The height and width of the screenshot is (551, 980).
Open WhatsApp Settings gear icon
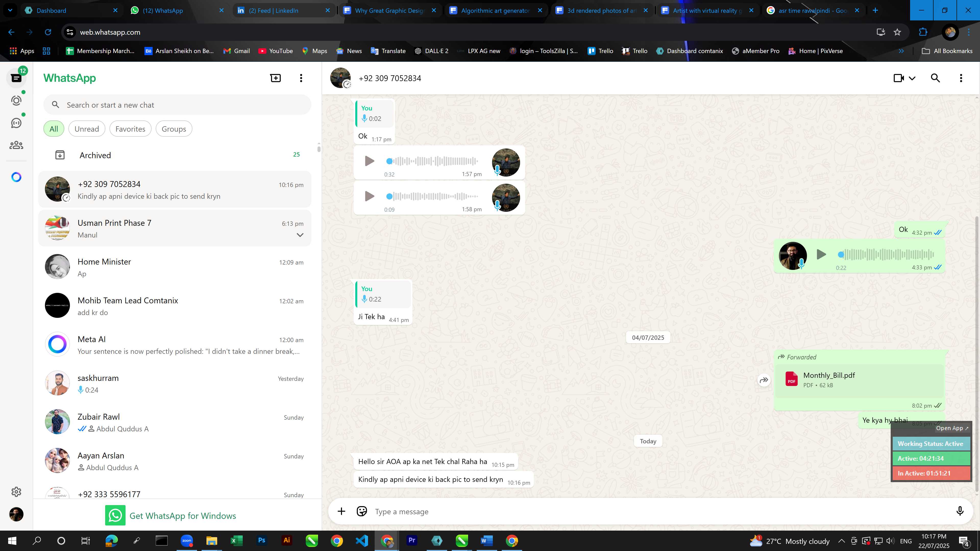click(x=16, y=492)
